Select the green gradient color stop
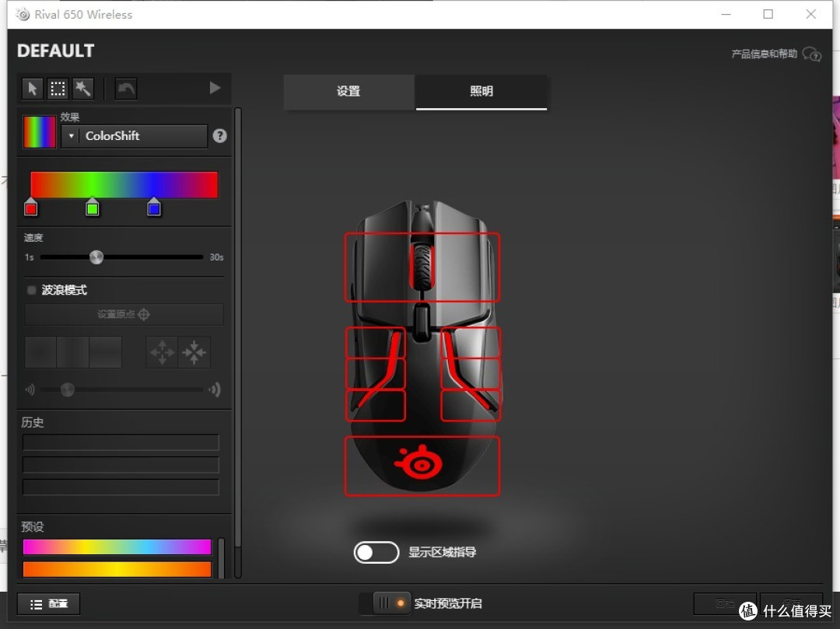Viewport: 840px width, 629px height. click(x=92, y=208)
